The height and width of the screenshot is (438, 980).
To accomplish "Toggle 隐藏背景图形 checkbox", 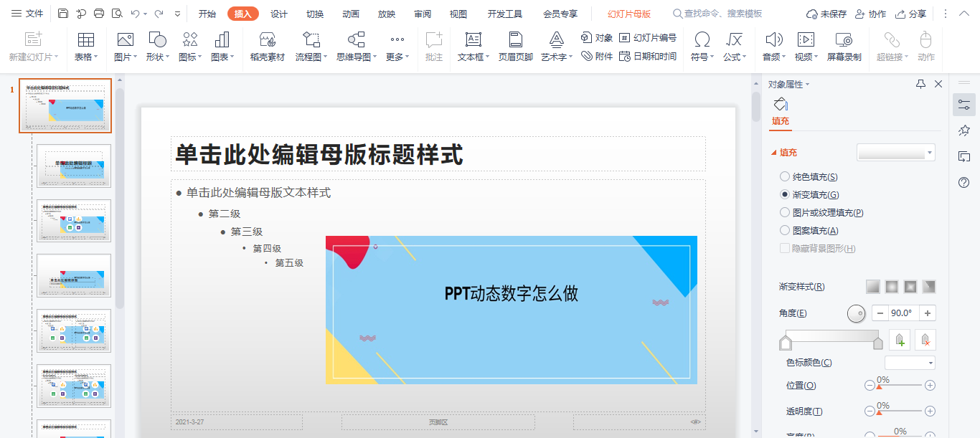I will coord(785,248).
